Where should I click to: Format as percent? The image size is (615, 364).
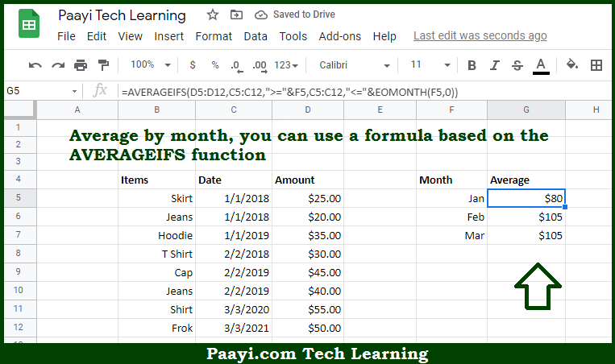click(x=215, y=64)
